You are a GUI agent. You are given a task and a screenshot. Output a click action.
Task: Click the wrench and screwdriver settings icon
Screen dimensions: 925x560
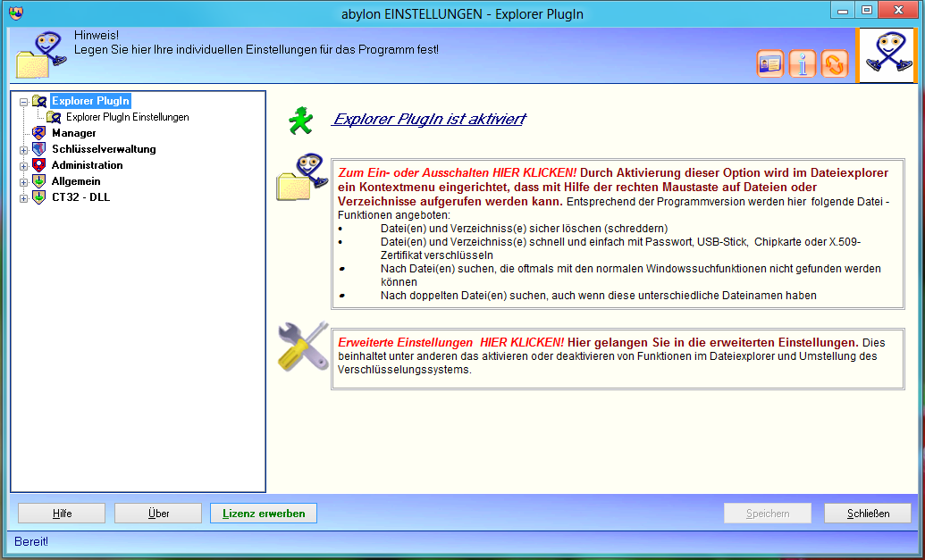coord(303,347)
